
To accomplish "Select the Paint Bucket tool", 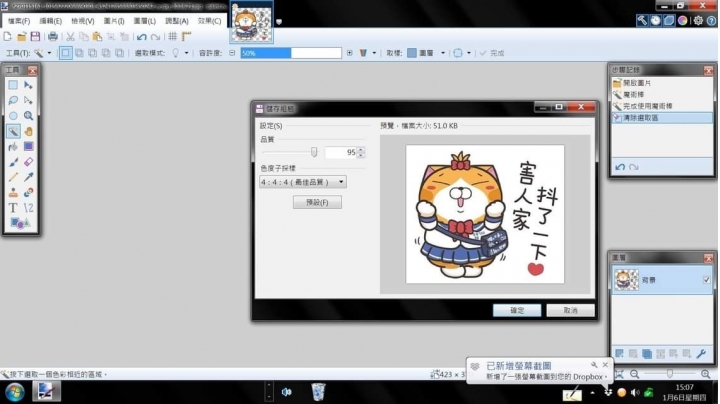I will coord(13,146).
